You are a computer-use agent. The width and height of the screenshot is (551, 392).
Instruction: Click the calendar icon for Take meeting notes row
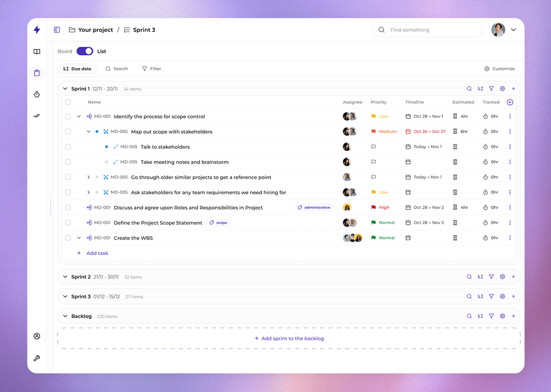click(408, 162)
